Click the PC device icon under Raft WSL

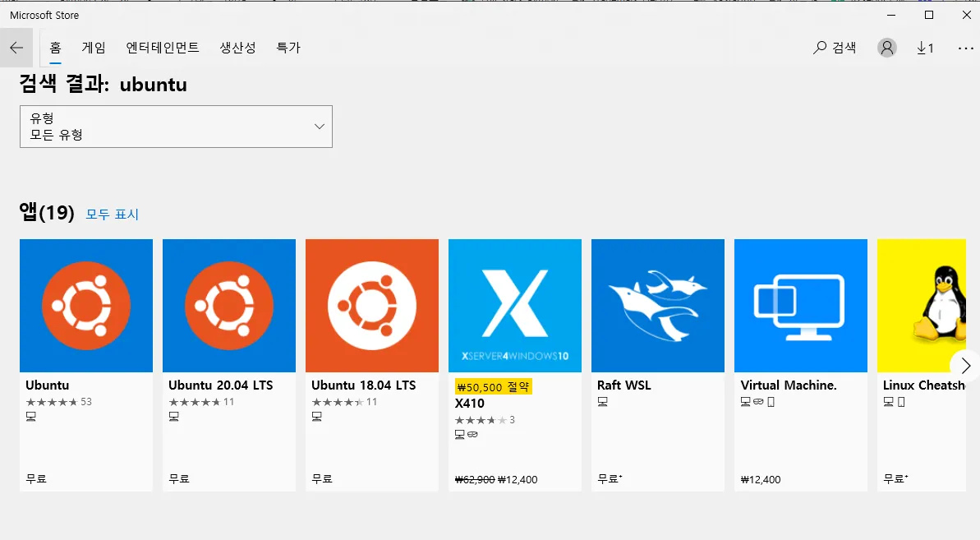602,402
